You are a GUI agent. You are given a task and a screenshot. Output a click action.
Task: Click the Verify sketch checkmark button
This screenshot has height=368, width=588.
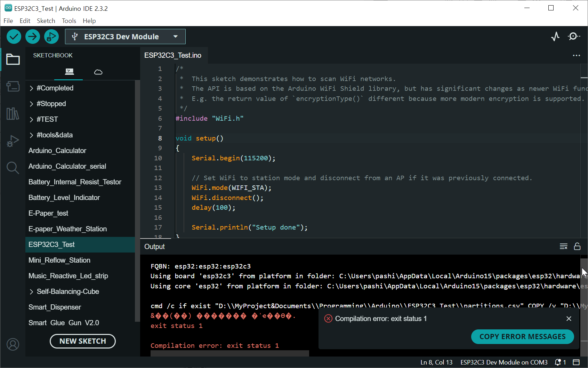coord(14,37)
